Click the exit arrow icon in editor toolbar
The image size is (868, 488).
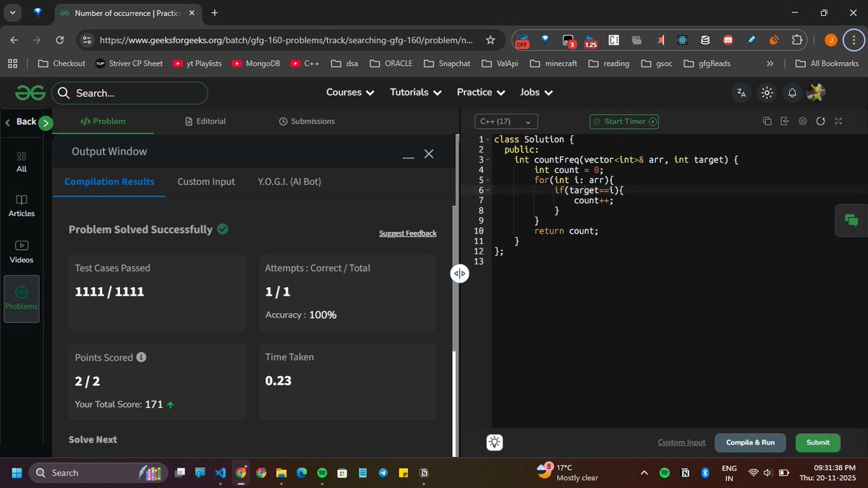pyautogui.click(x=785, y=121)
